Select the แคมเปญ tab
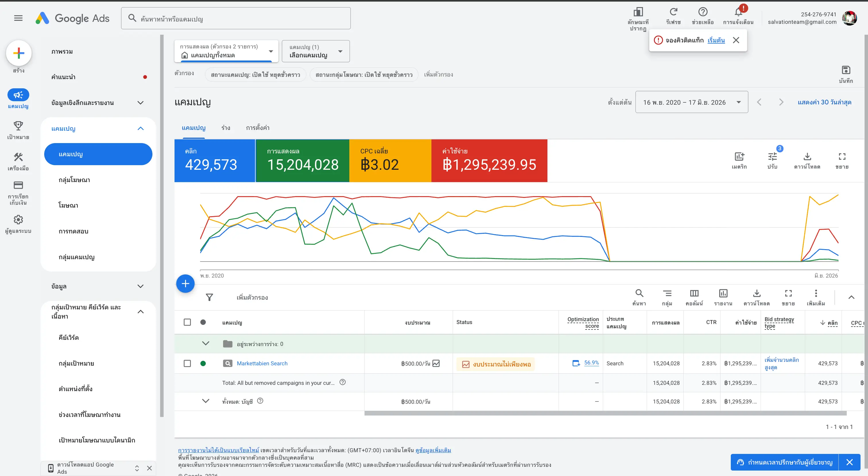The image size is (868, 476). click(x=193, y=128)
